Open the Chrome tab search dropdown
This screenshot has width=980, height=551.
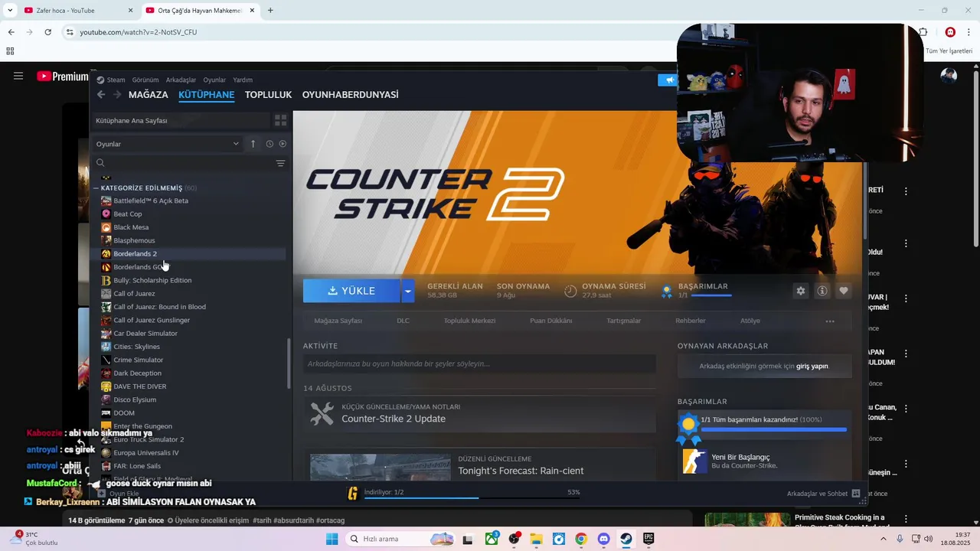pos(10,10)
